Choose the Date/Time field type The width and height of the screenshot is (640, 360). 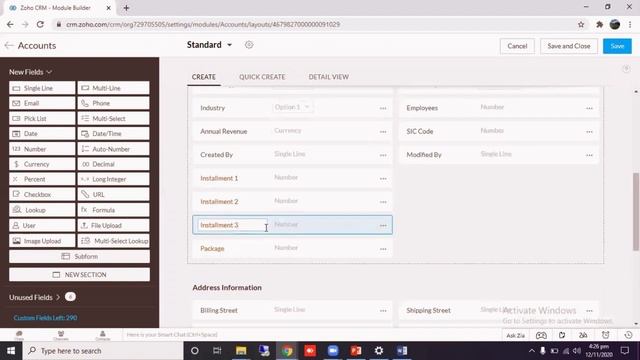(113, 133)
